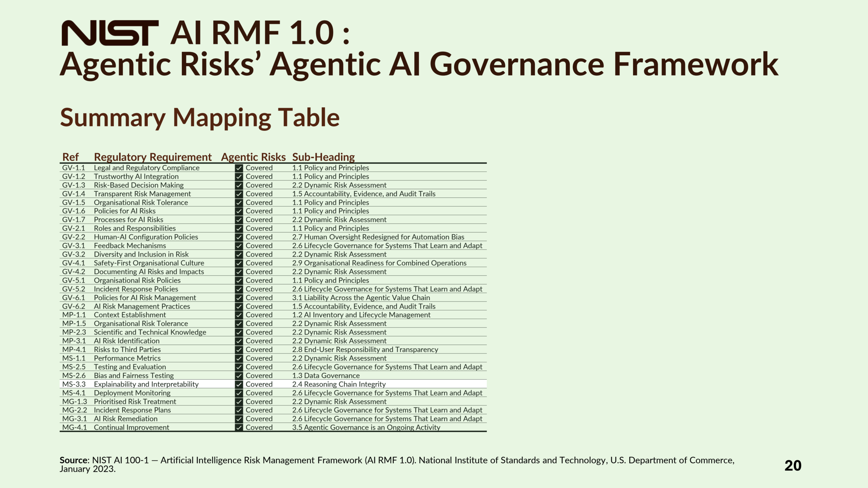868x488 pixels.
Task: Toggle the GV-1.4 Transparent Risk Management checkbox
Action: point(239,194)
